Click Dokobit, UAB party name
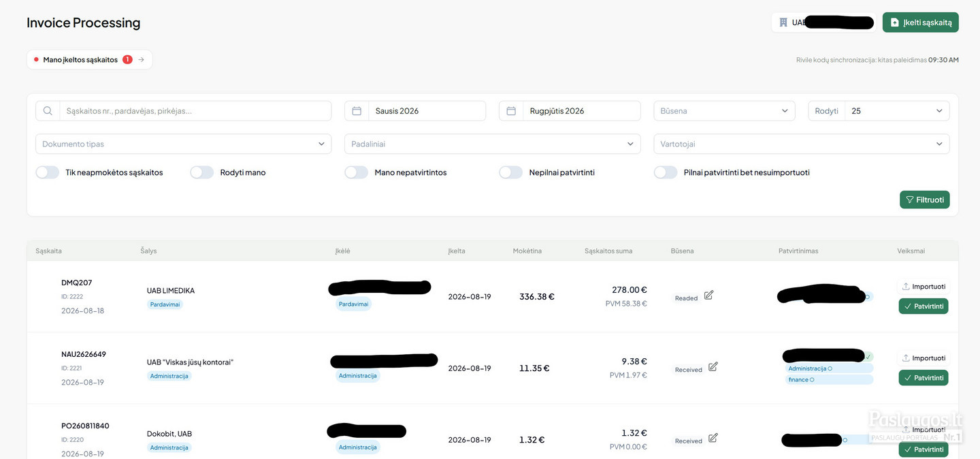Viewport: 980px width, 459px height. tap(169, 434)
